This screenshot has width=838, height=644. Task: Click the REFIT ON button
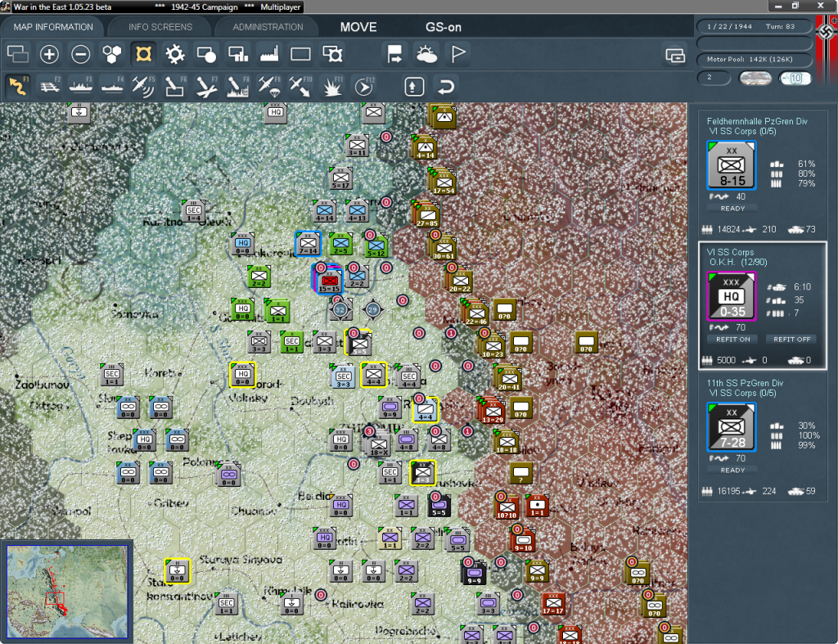click(732, 340)
